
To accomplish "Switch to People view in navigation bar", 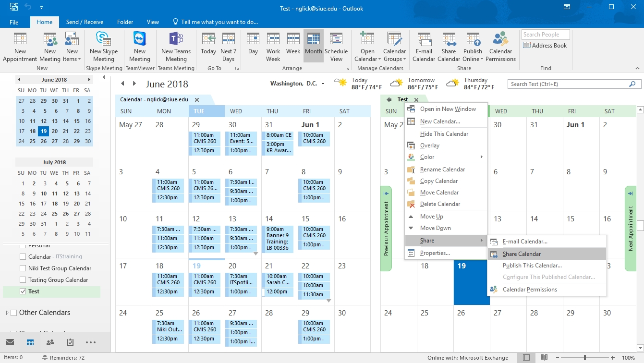I will 50,342.
